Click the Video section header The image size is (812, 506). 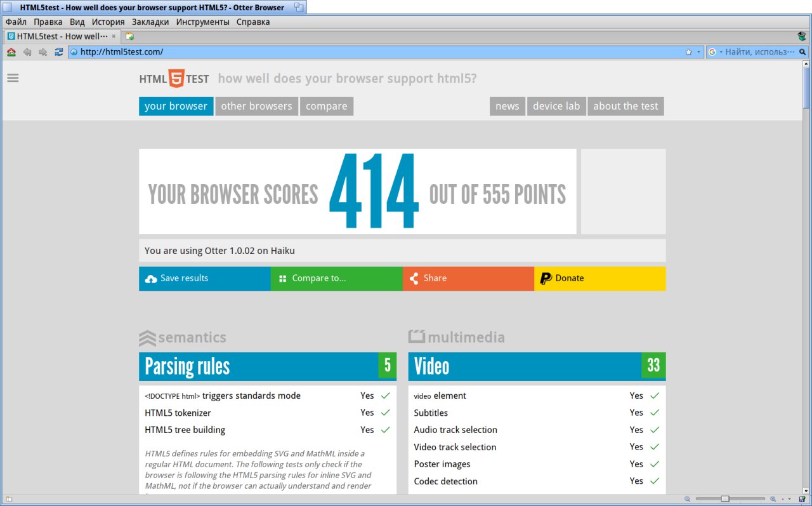point(537,366)
